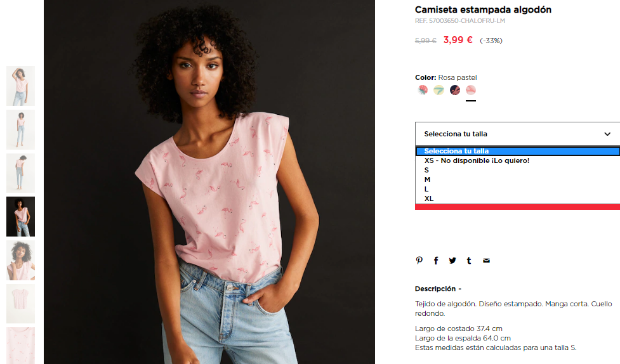
Task: Pick size XL from the list
Action: (x=518, y=198)
